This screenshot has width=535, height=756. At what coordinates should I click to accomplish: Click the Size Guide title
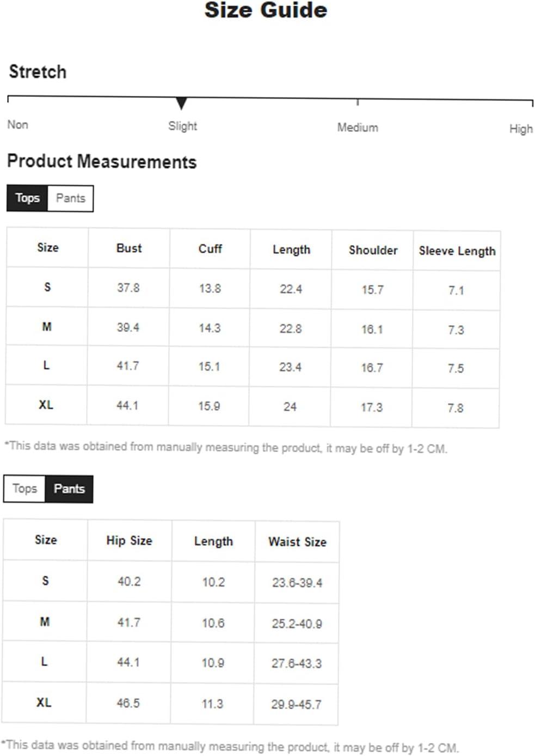coord(266,10)
